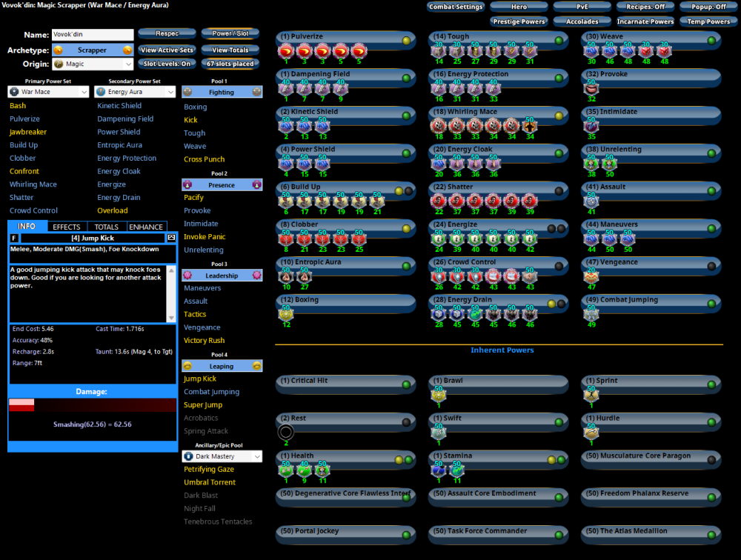Toggle the Pulverize power's yellow indicator
This screenshot has height=560, width=741.
pos(406,41)
